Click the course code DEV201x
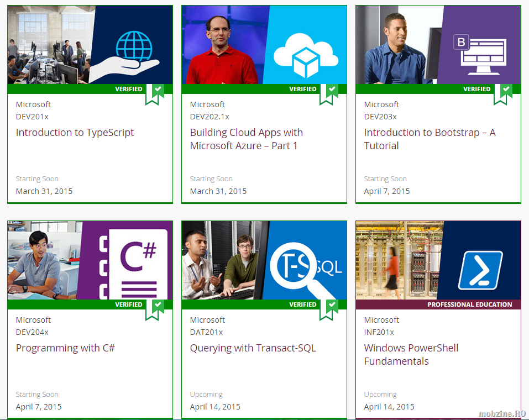The image size is (529, 420). (32, 117)
